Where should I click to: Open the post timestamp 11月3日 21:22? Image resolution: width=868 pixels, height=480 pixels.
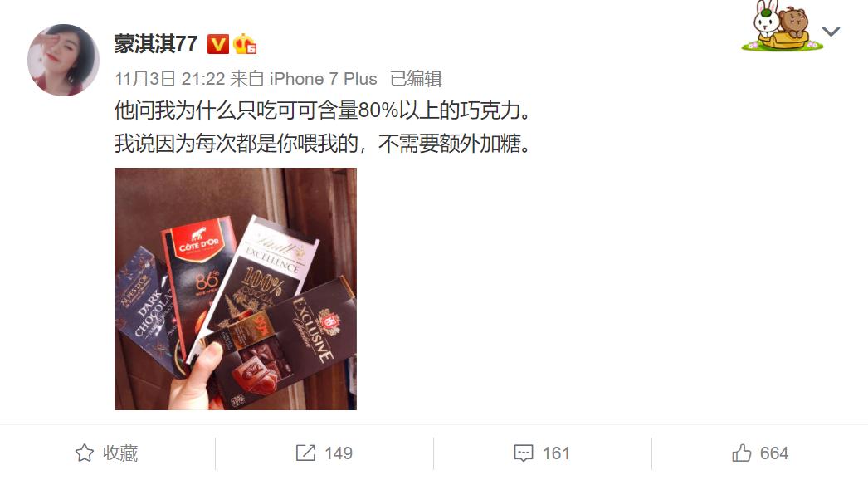169,79
